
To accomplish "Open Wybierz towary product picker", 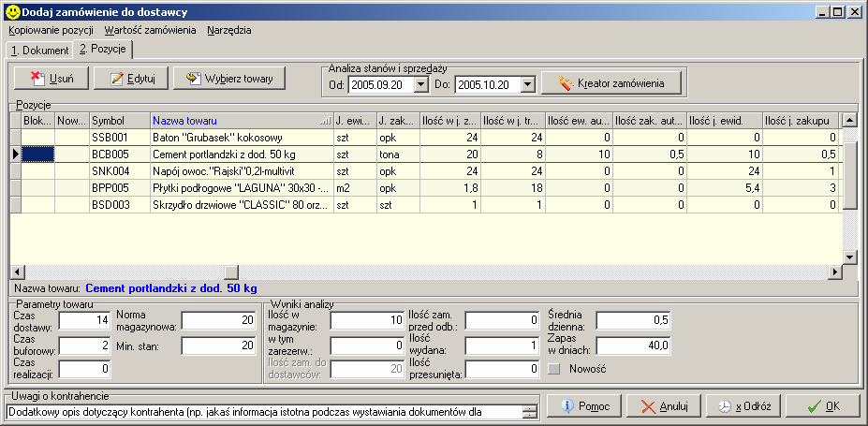I will (x=229, y=79).
